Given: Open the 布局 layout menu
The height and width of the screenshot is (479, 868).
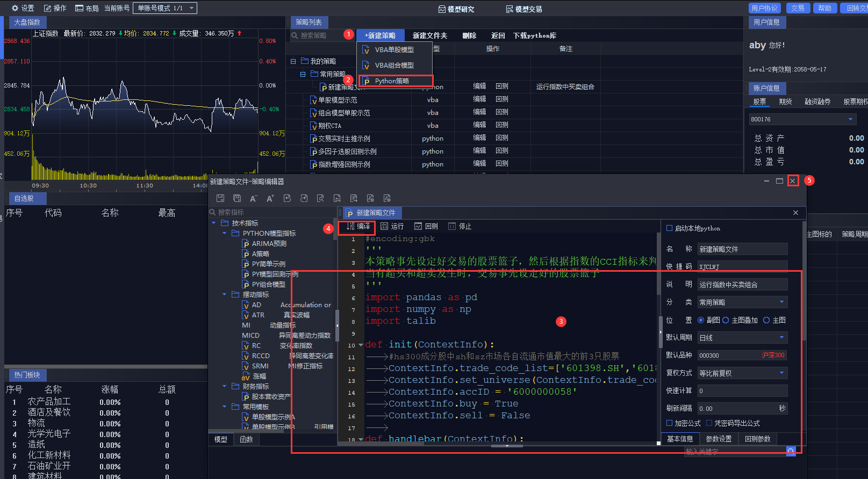Looking at the screenshot, I should click(87, 8).
